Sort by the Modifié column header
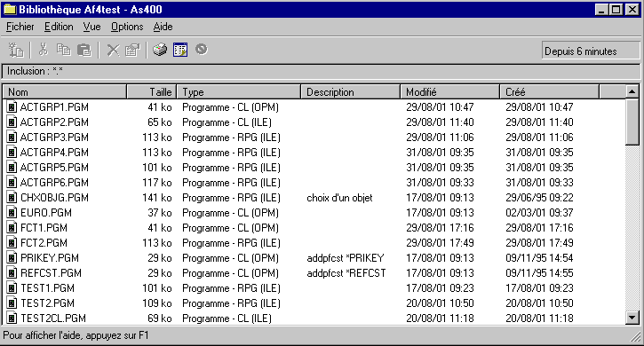Image resolution: width=644 pixels, height=346 pixels. pos(450,92)
